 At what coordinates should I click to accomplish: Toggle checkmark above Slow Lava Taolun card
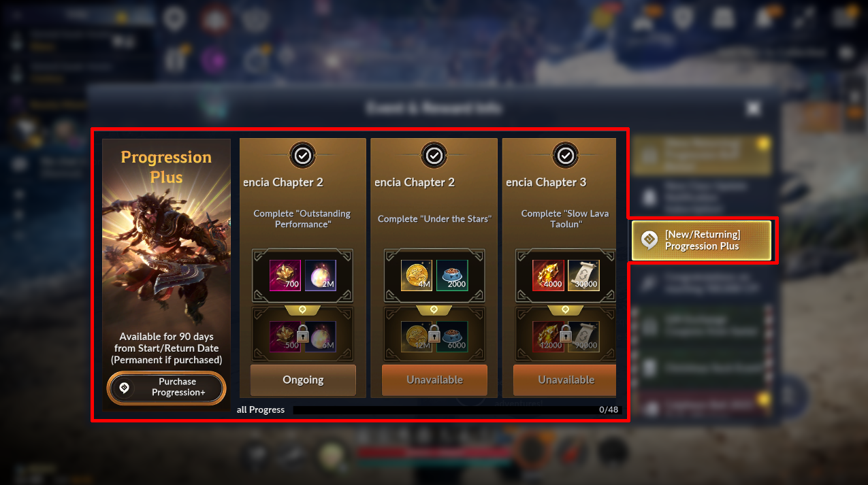pos(566,156)
